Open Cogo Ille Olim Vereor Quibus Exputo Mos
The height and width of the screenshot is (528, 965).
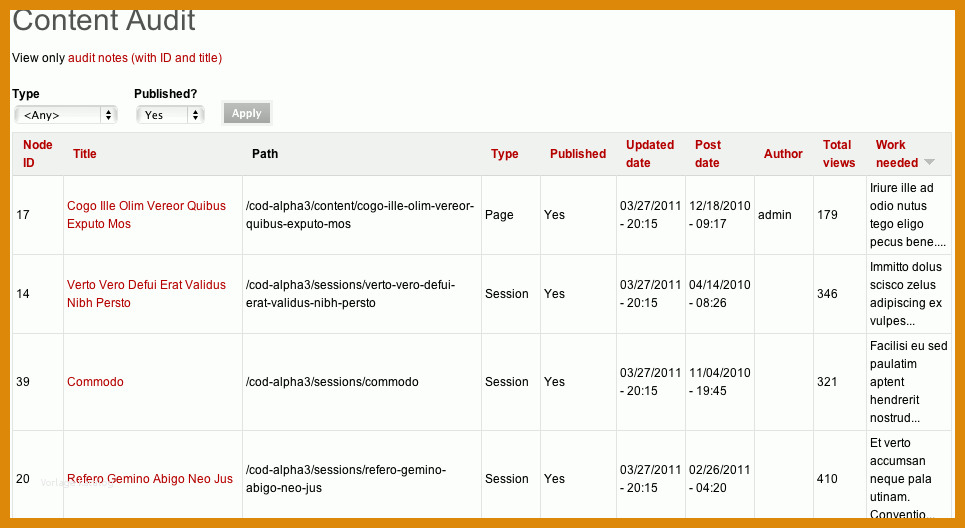pos(146,215)
